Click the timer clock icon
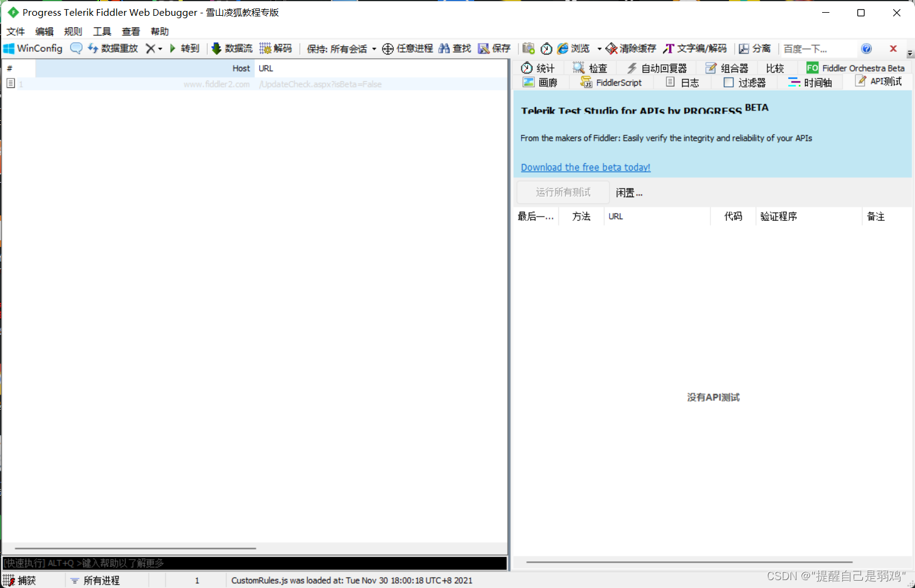 point(546,49)
